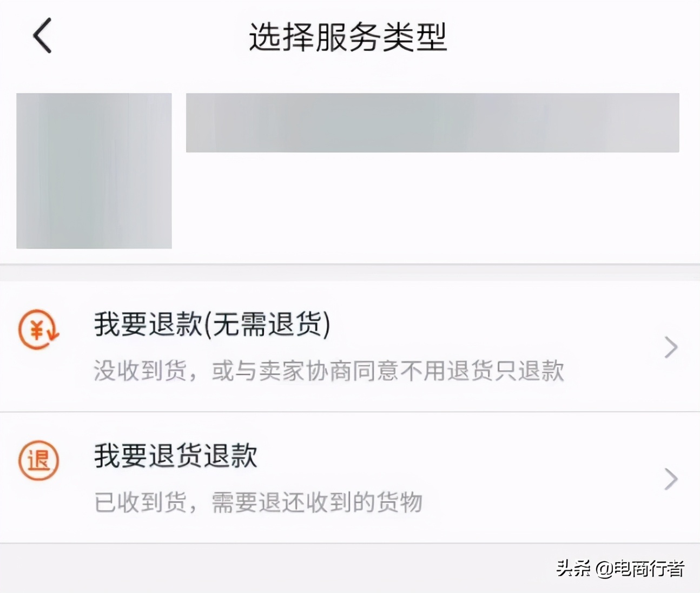This screenshot has height=593, width=700.
Task: Click the 选择服务类型 title
Action: click(x=348, y=36)
